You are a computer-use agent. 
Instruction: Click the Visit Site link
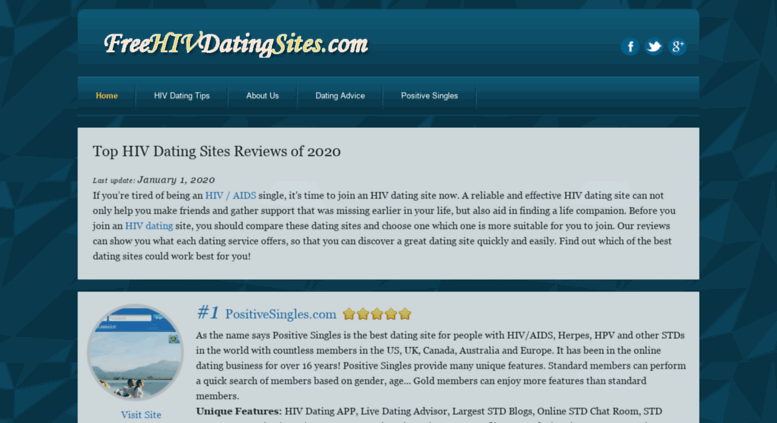[141, 415]
